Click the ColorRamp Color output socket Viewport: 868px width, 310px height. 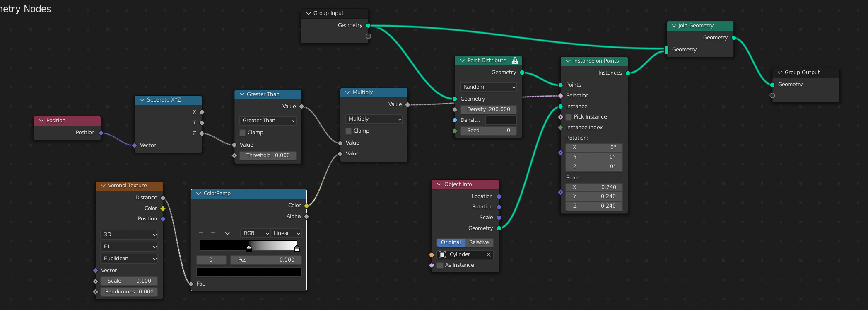click(306, 206)
